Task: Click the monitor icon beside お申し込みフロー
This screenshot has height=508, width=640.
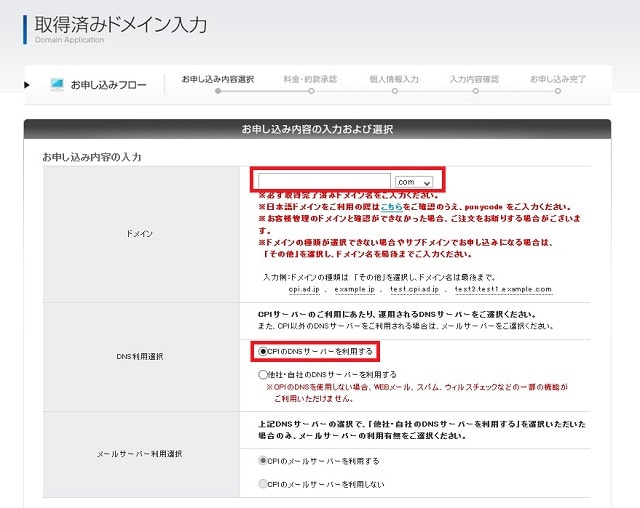Action: click(x=57, y=84)
